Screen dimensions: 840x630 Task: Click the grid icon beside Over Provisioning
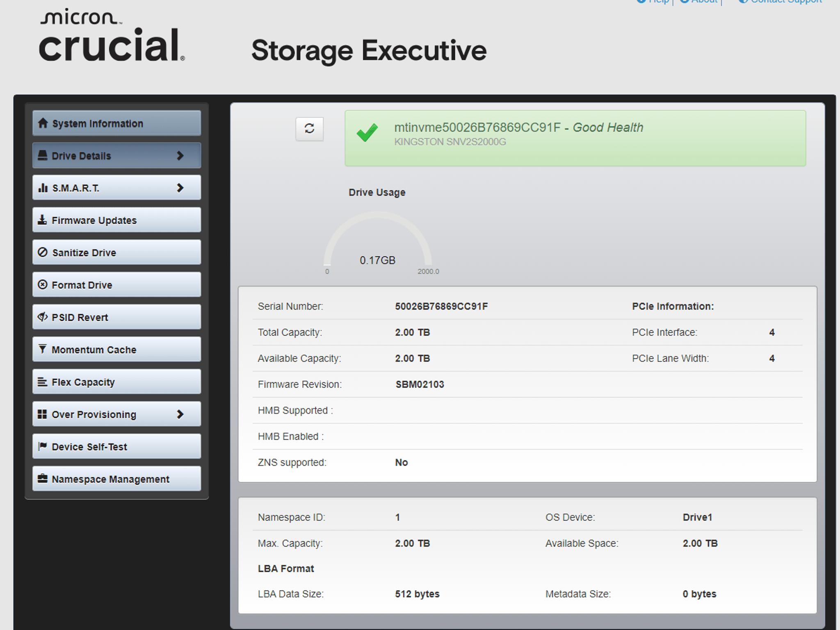pos(42,414)
